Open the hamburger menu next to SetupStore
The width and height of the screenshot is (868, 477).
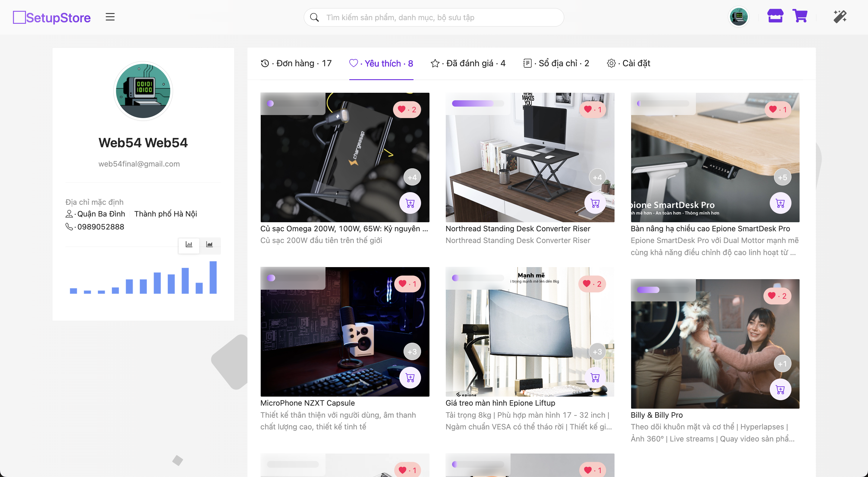pyautogui.click(x=110, y=17)
